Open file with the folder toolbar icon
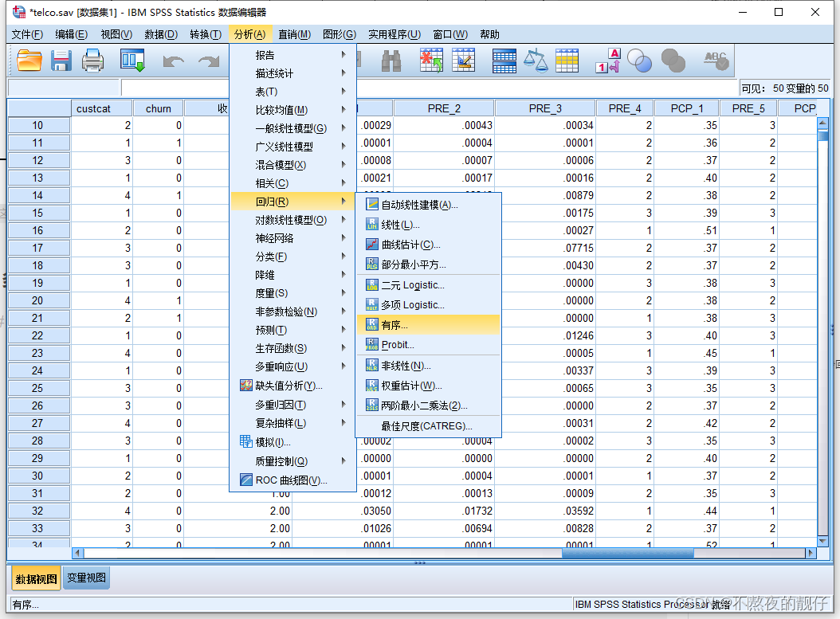The width and height of the screenshot is (840, 619). pos(29,61)
